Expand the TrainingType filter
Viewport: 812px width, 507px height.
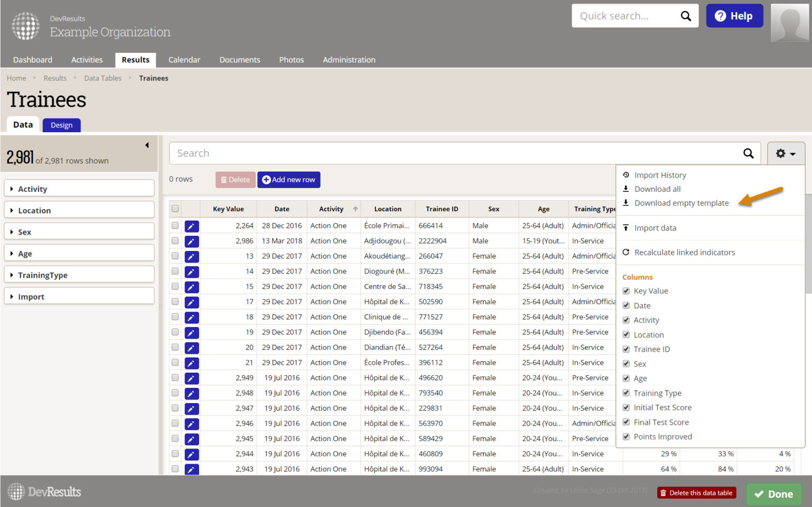pos(79,275)
